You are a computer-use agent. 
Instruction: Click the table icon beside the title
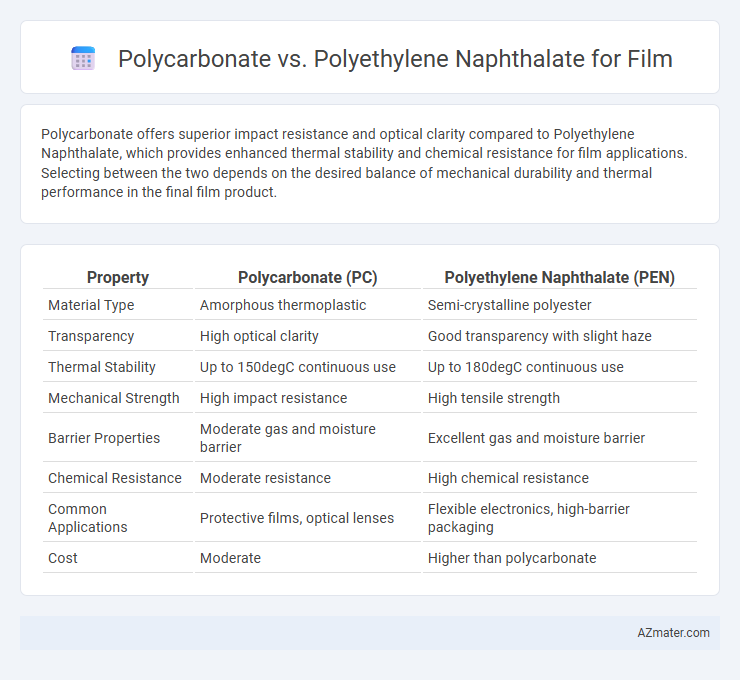pos(83,59)
